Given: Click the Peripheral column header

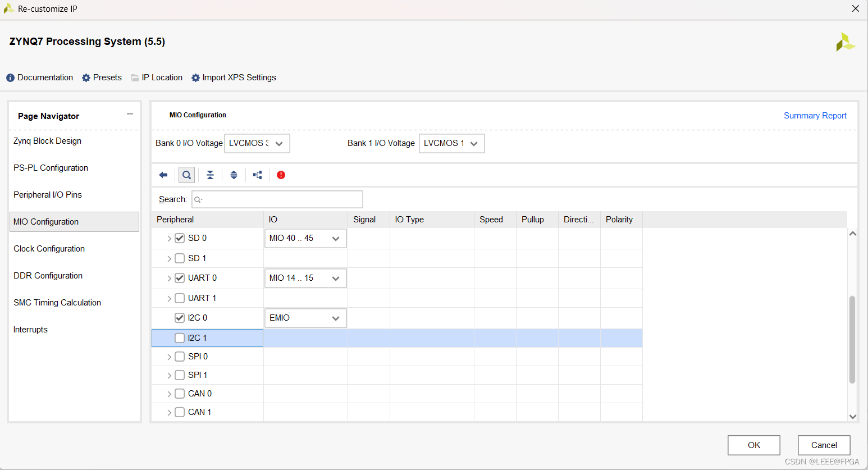Looking at the screenshot, I should (208, 220).
